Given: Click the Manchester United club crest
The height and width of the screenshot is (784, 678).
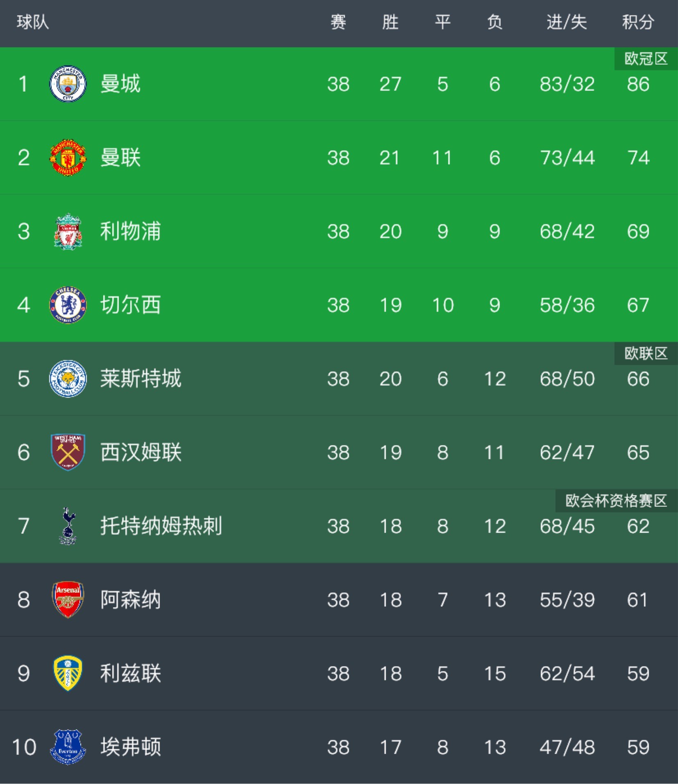Looking at the screenshot, I should 68,158.
